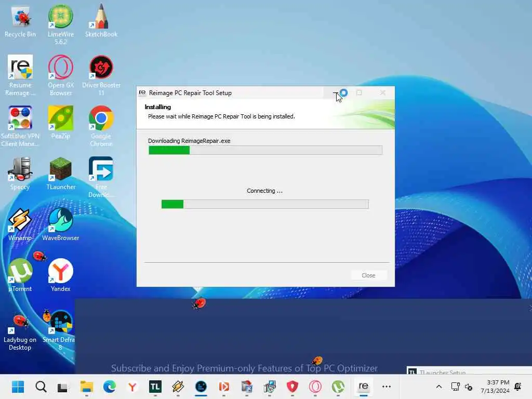Image resolution: width=532 pixels, height=399 pixels.
Task: Show more taskbar apps via three dots
Action: point(387,387)
